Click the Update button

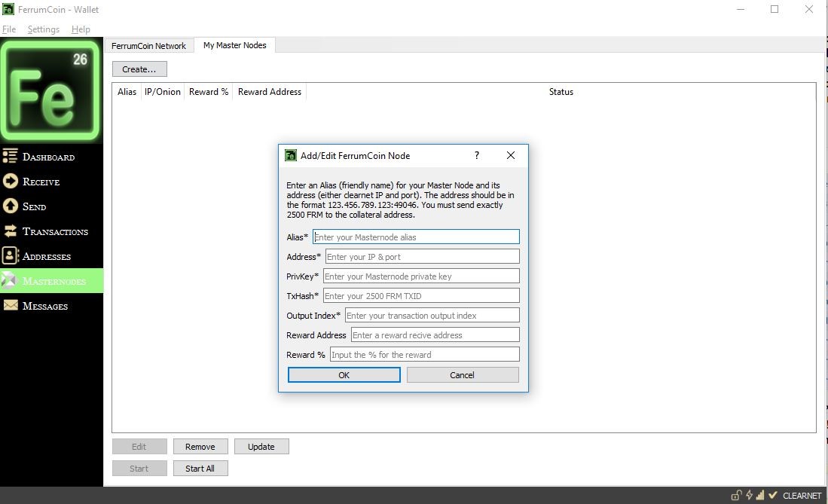261,447
